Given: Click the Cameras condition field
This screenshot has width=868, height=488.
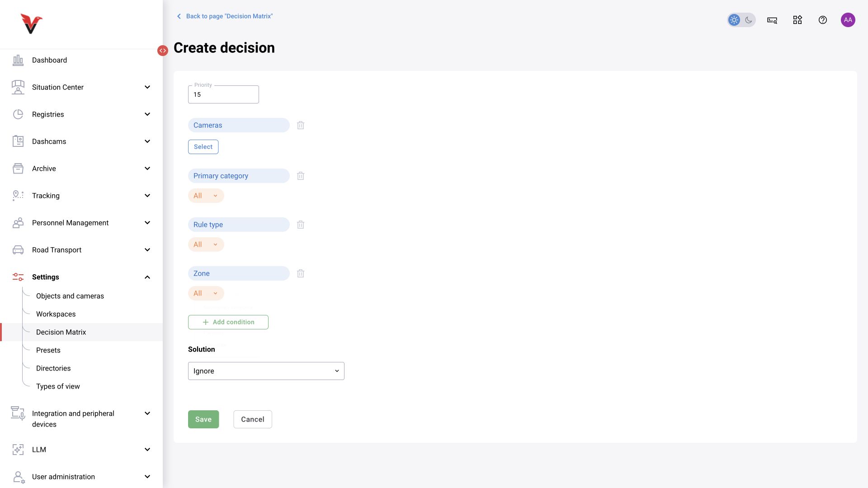Looking at the screenshot, I should tap(239, 125).
